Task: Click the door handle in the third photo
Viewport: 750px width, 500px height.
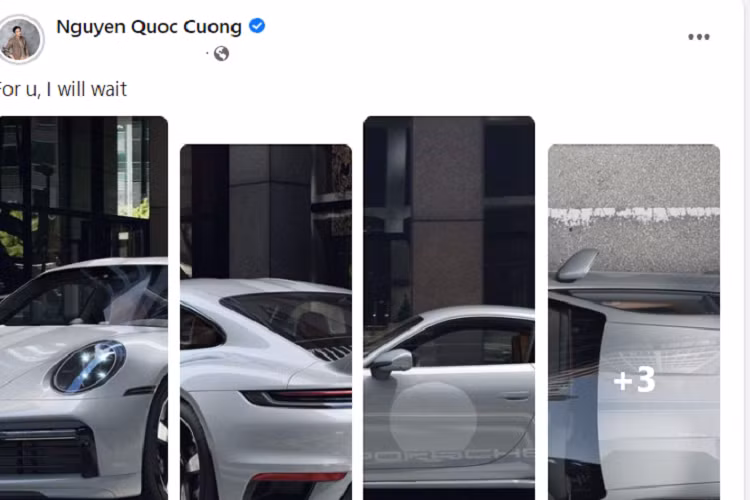Action: [515, 396]
